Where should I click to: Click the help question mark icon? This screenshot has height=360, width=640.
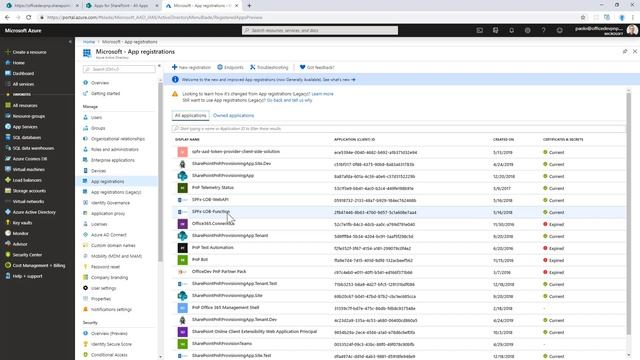(x=543, y=31)
